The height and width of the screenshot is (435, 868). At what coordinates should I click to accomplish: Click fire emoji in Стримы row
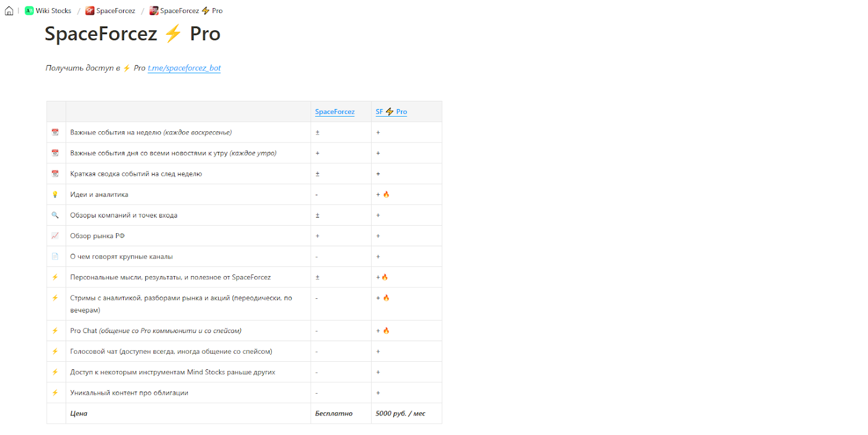click(x=386, y=298)
